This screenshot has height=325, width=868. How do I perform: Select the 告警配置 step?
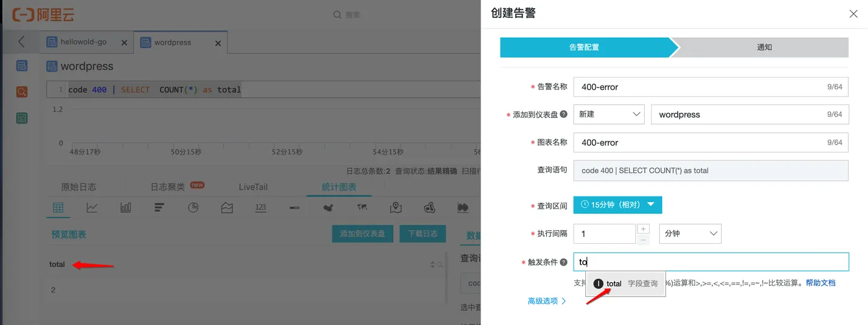pos(585,47)
